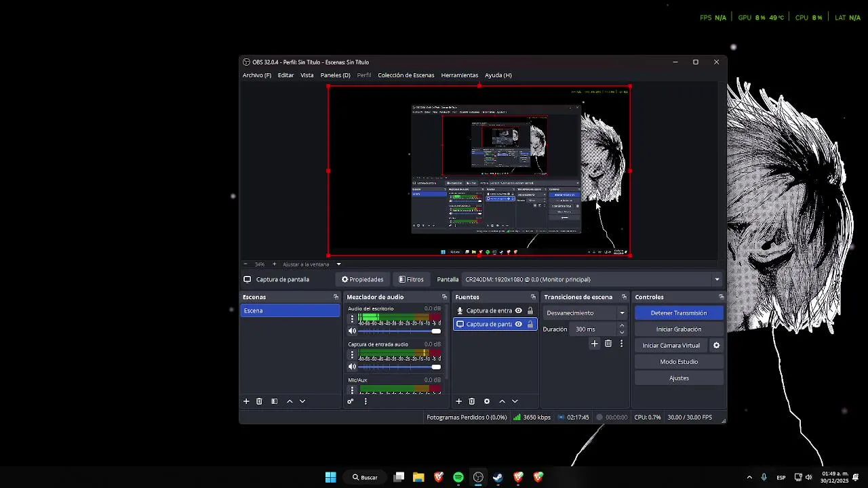
Task: Open Spotify from the taskbar
Action: [x=458, y=477]
